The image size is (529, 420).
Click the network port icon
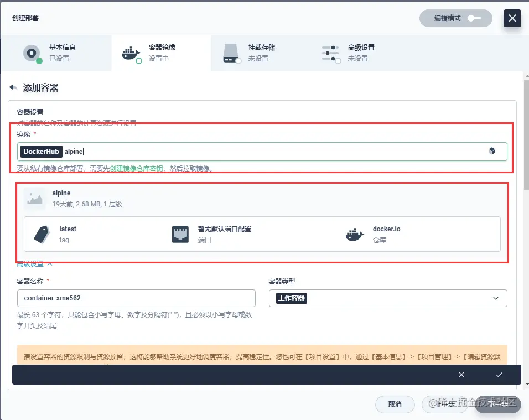pyautogui.click(x=180, y=235)
